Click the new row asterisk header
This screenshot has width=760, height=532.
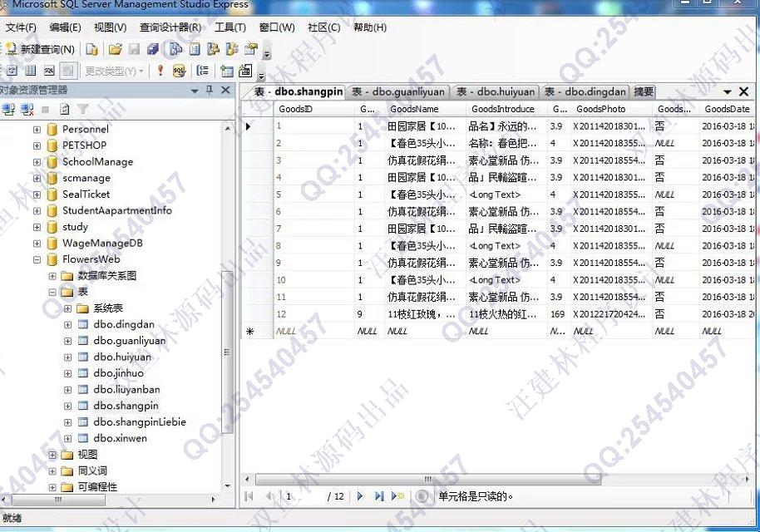(x=257, y=332)
